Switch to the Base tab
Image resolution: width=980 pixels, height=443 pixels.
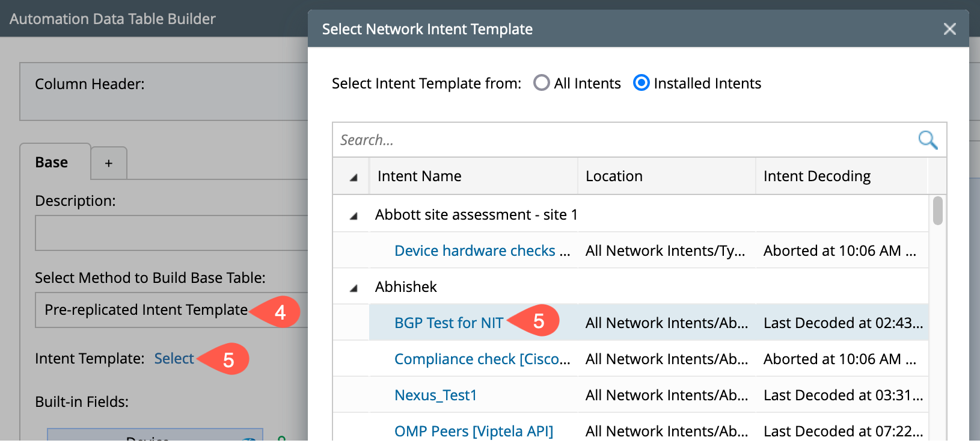(x=52, y=163)
